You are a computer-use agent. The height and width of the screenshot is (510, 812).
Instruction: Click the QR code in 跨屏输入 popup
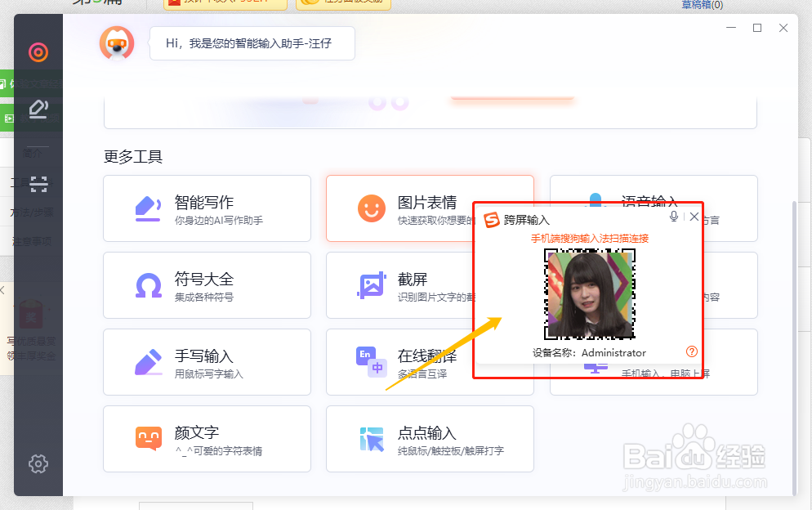589,294
